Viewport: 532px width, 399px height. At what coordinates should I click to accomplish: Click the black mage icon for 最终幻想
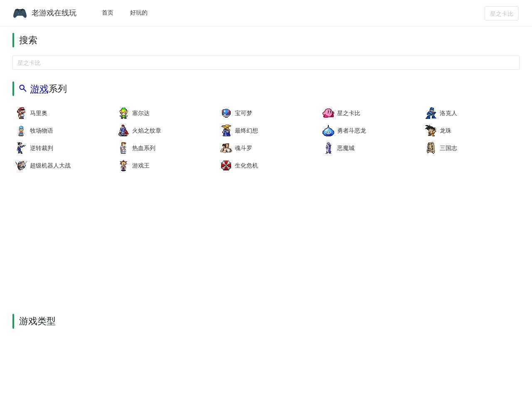226,131
